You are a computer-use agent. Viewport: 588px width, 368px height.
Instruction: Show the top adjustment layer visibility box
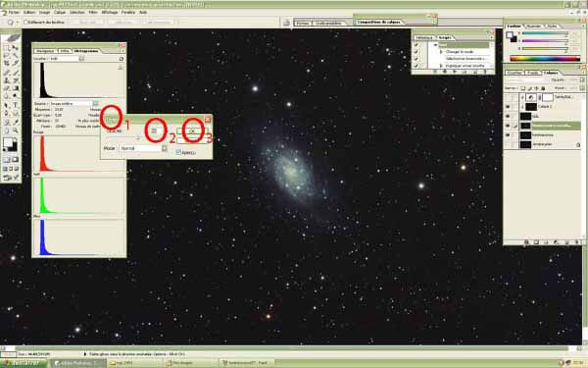(508, 97)
